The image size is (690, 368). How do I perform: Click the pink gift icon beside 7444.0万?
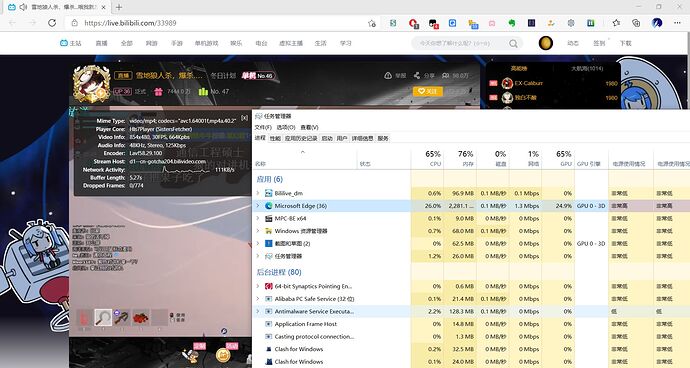158,92
